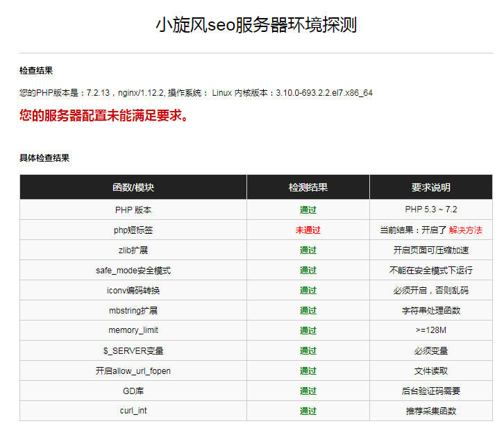Click the mbstring扩展 cell
The height and width of the screenshot is (435, 504).
pos(133,311)
